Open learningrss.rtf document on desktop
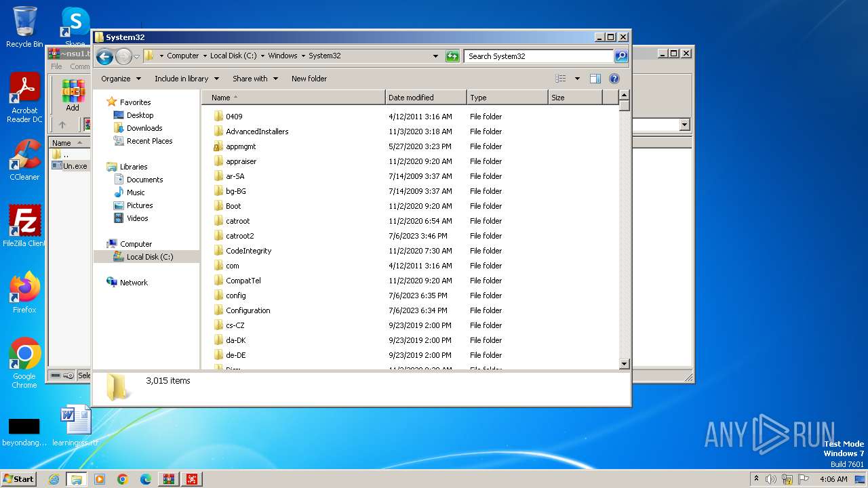Image resolution: width=868 pixels, height=488 pixels. pyautogui.click(x=75, y=426)
